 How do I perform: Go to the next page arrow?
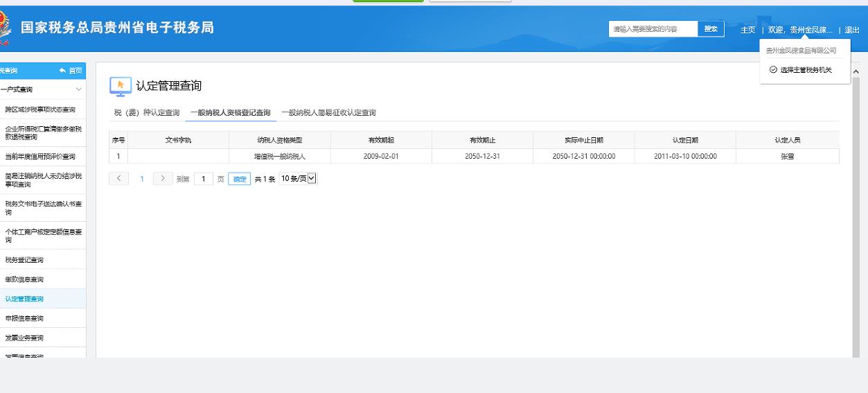163,179
